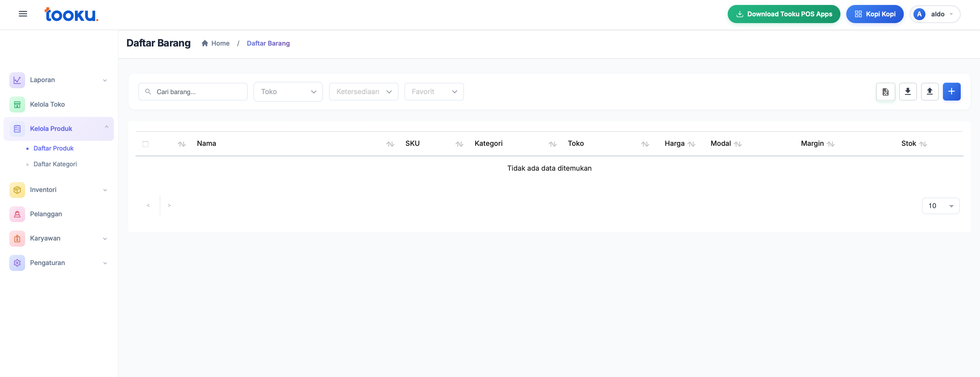Toggle sort arrows next to Stok
Viewport: 980px width, 377px height.
923,144
